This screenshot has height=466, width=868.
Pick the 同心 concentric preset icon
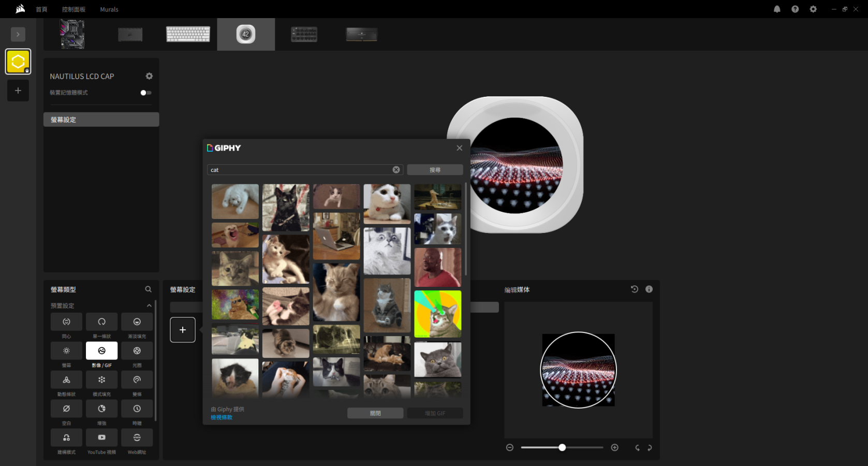click(x=66, y=322)
